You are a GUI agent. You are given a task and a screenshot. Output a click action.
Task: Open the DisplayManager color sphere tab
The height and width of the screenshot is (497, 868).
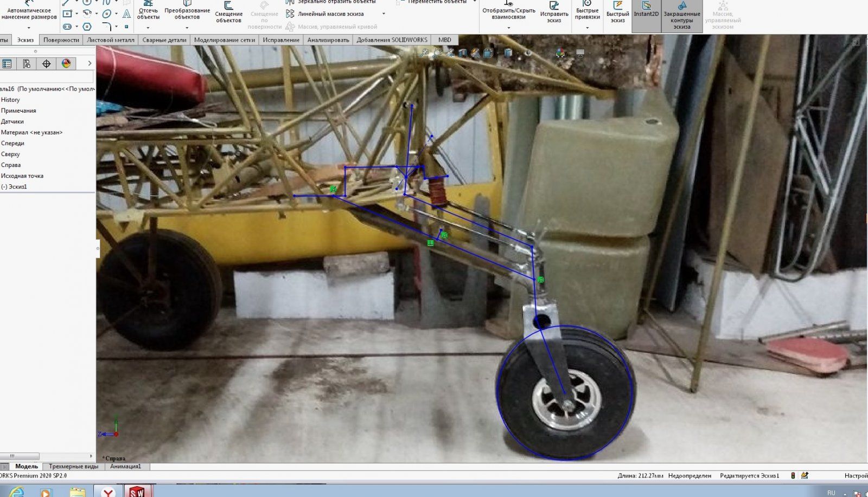click(66, 64)
